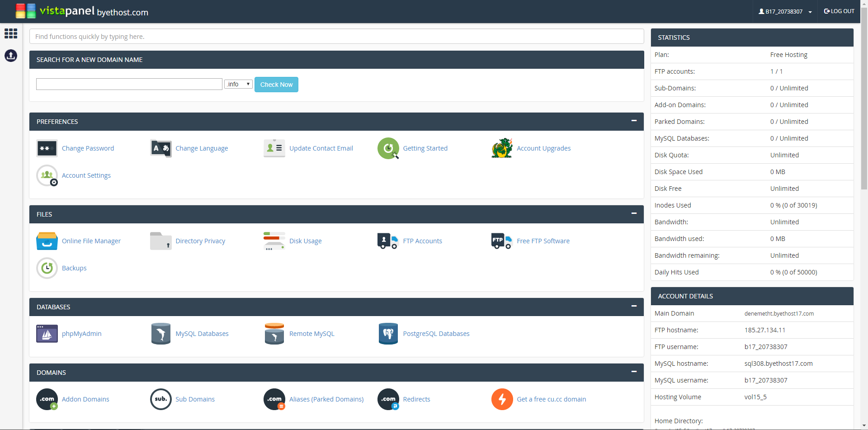This screenshot has width=868, height=430.
Task: Click the FTP Accounts icon
Action: point(387,241)
